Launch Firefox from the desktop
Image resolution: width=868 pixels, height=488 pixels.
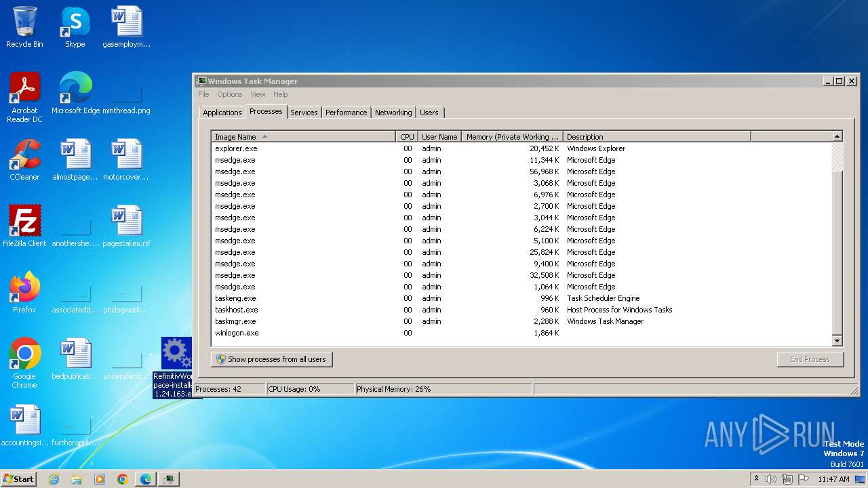(x=24, y=293)
